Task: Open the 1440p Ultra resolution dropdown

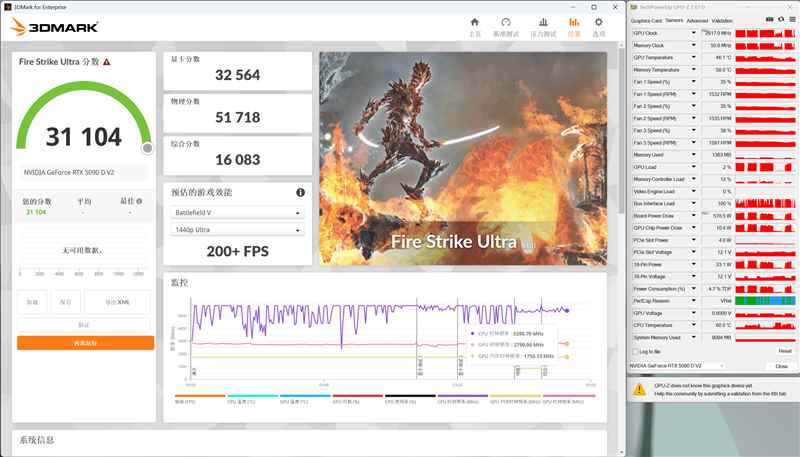Action: 237,230
